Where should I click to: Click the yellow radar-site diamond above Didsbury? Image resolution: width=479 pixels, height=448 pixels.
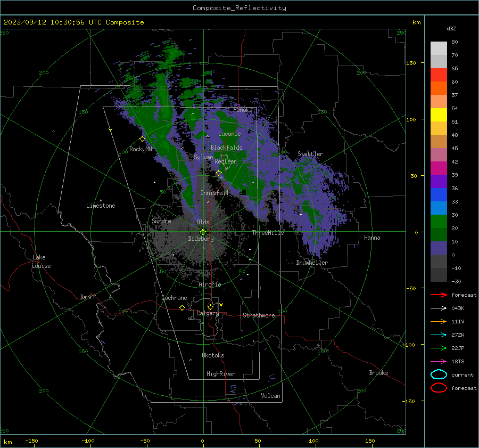tap(203, 232)
